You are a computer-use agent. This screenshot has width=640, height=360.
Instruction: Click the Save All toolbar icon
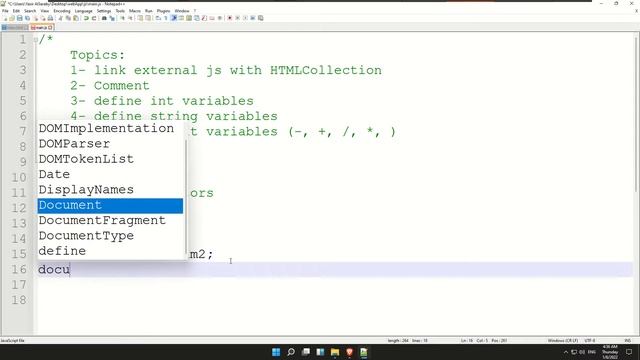pyautogui.click(x=27, y=18)
